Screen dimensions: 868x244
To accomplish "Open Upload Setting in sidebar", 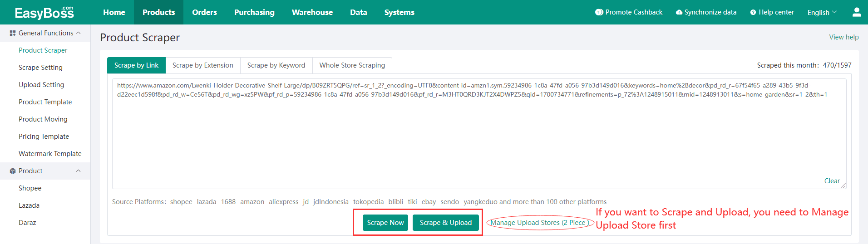I will pyautogui.click(x=41, y=85).
